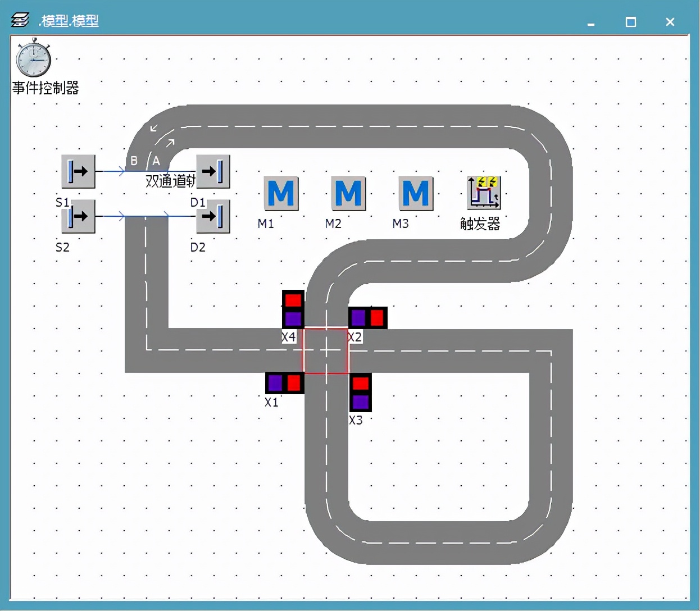Select the M1 method icon
This screenshot has width=700, height=611.
point(281,194)
